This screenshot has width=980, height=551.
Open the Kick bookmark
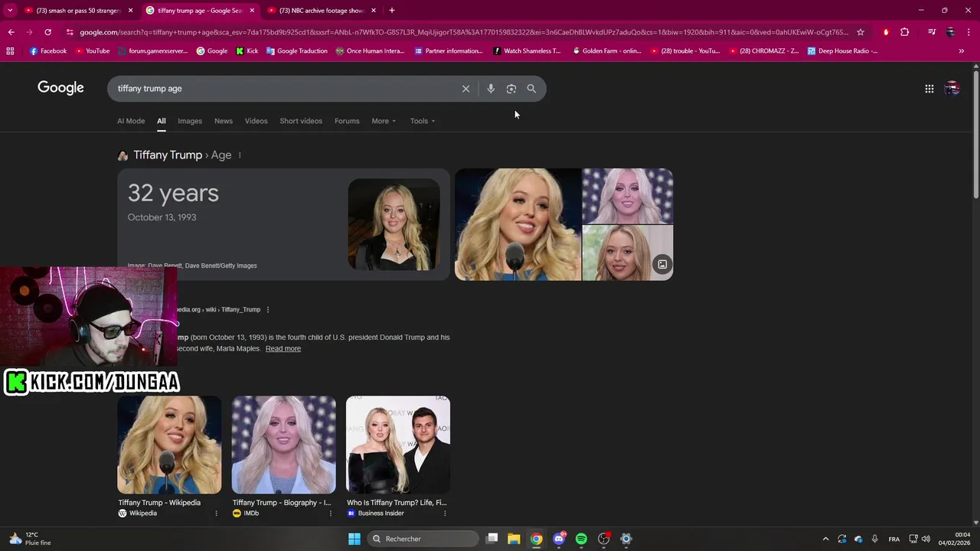tap(247, 51)
